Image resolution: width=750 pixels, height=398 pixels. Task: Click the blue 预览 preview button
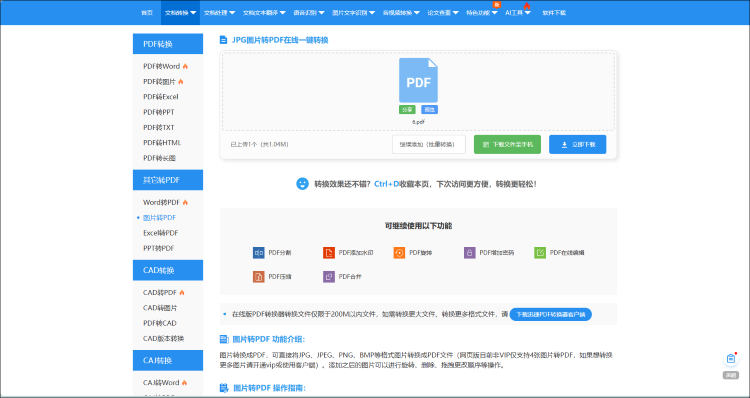pyautogui.click(x=430, y=110)
